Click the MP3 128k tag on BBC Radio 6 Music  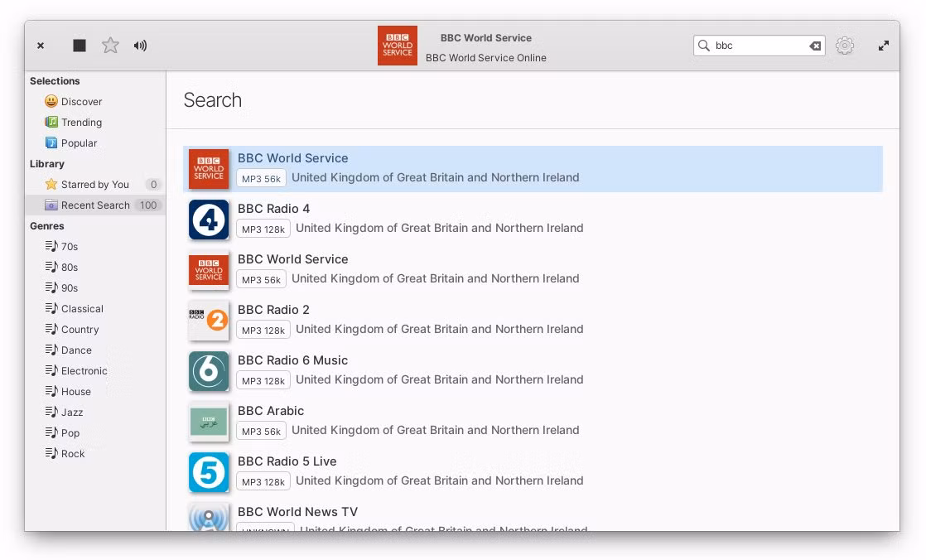263,380
